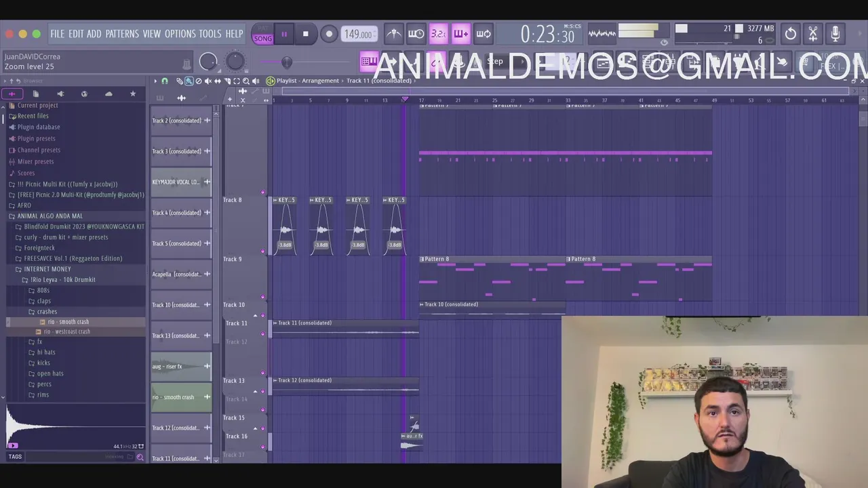Open the ADD menu

click(94, 34)
